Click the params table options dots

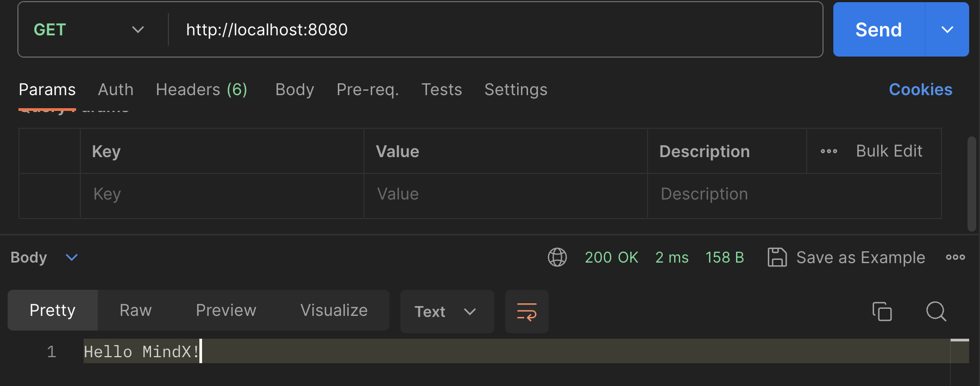tap(828, 151)
